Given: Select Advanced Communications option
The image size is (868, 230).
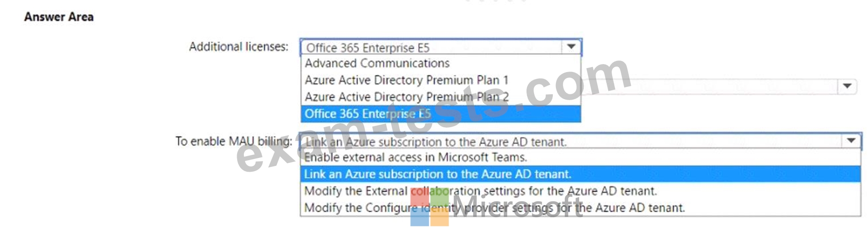Looking at the screenshot, I should click(x=377, y=63).
